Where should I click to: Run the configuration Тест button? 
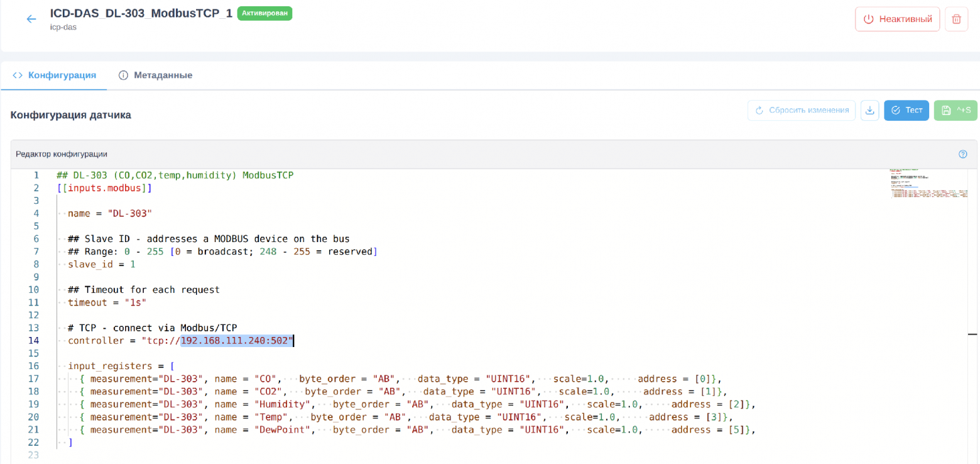[x=906, y=111]
